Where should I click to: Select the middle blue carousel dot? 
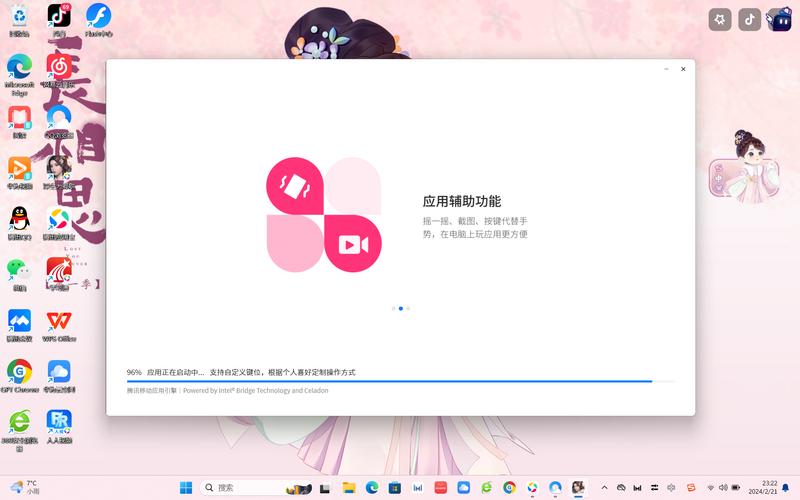[x=401, y=309]
